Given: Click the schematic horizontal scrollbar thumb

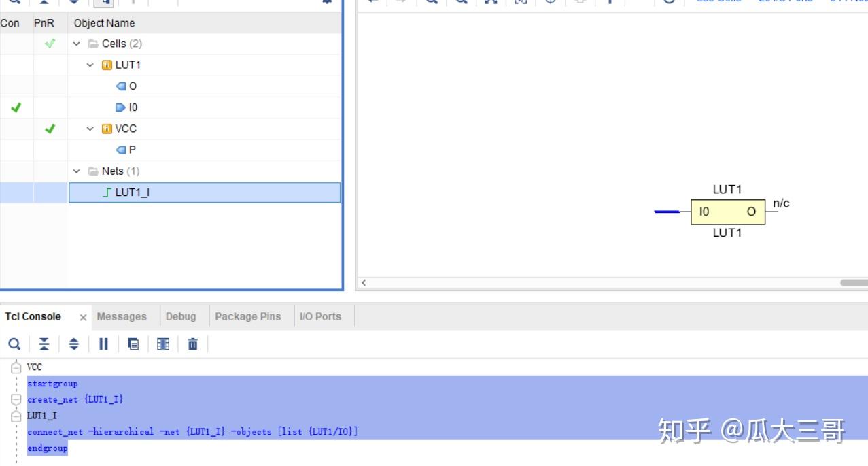Looking at the screenshot, I should 854,283.
